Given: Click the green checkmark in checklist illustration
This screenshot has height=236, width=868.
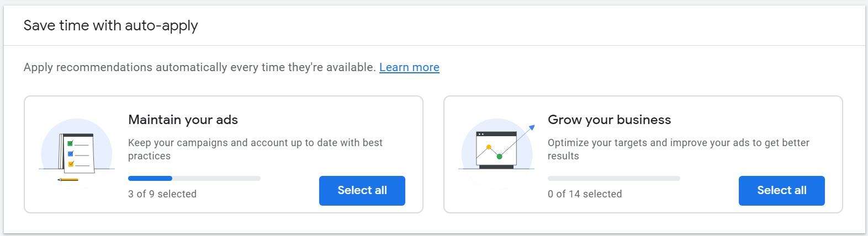Looking at the screenshot, I should click(x=70, y=144).
